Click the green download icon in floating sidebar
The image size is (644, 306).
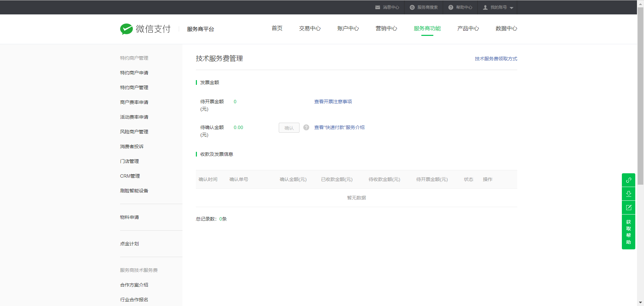tap(629, 194)
